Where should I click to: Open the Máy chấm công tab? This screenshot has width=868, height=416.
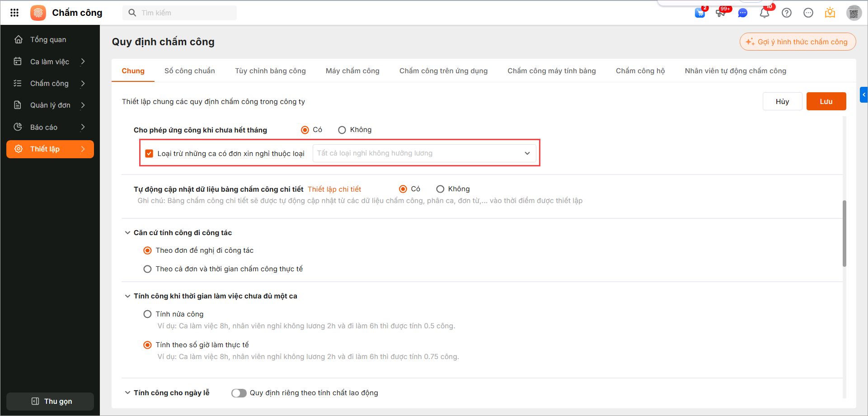click(x=352, y=71)
